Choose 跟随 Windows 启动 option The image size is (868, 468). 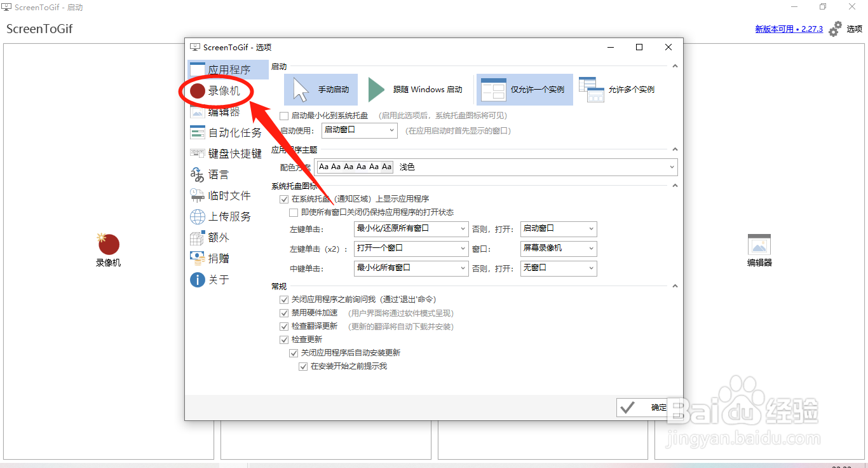[x=416, y=90]
